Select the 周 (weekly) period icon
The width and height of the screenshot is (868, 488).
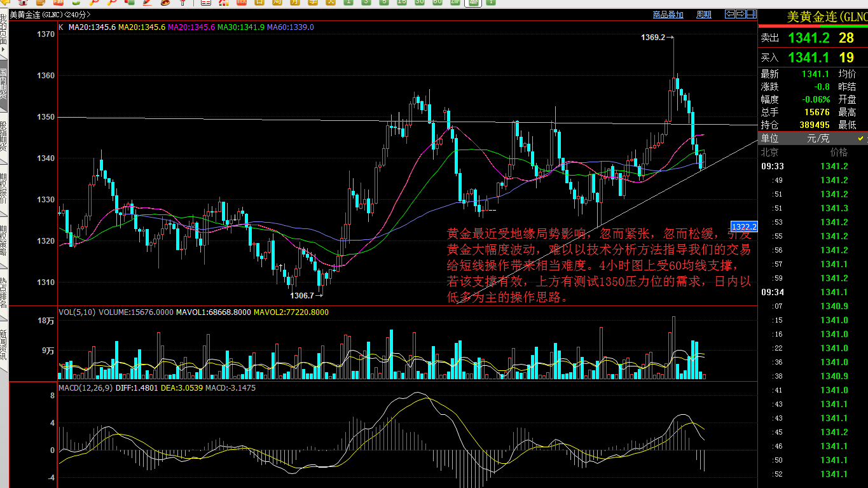click(277, 3)
